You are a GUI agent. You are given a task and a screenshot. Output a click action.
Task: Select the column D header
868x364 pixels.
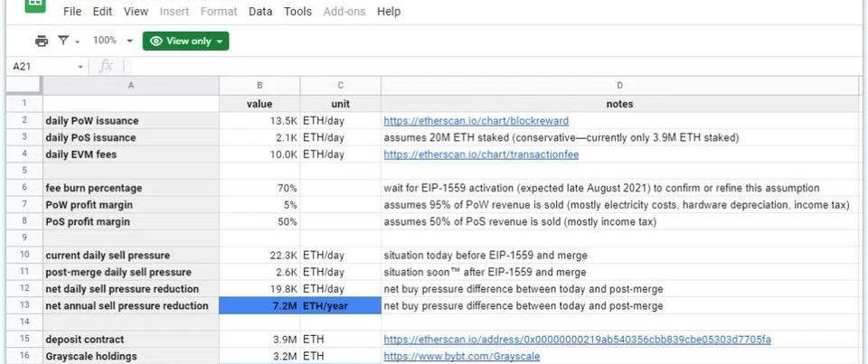(620, 85)
